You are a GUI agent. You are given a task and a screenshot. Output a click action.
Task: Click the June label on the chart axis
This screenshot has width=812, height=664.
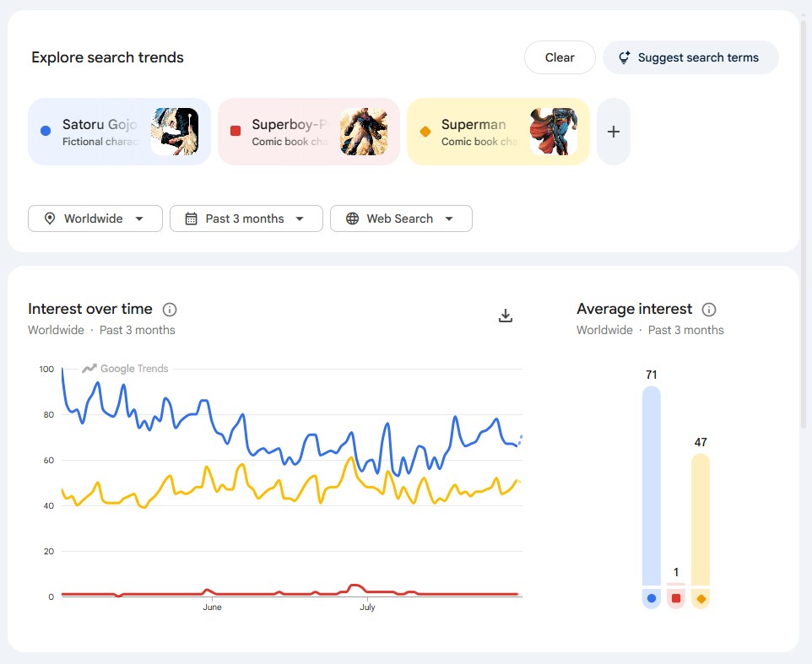click(x=213, y=607)
